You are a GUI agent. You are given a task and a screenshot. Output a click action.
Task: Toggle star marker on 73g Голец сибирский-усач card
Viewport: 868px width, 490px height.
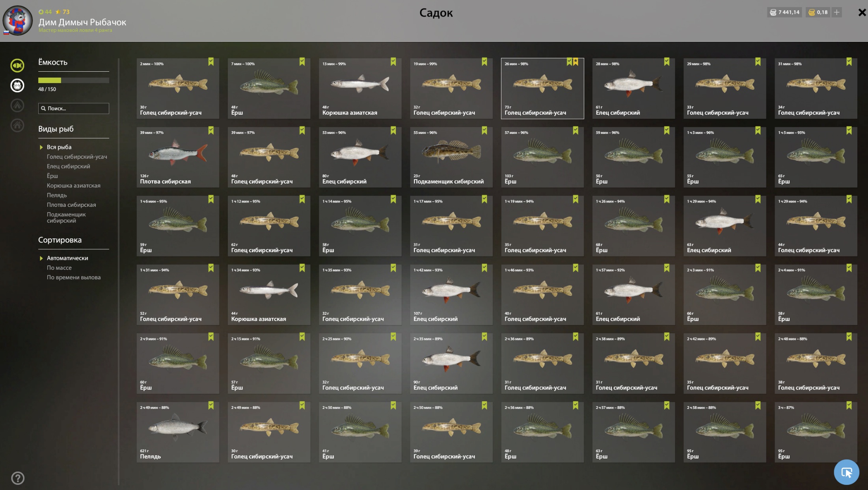[x=576, y=62]
